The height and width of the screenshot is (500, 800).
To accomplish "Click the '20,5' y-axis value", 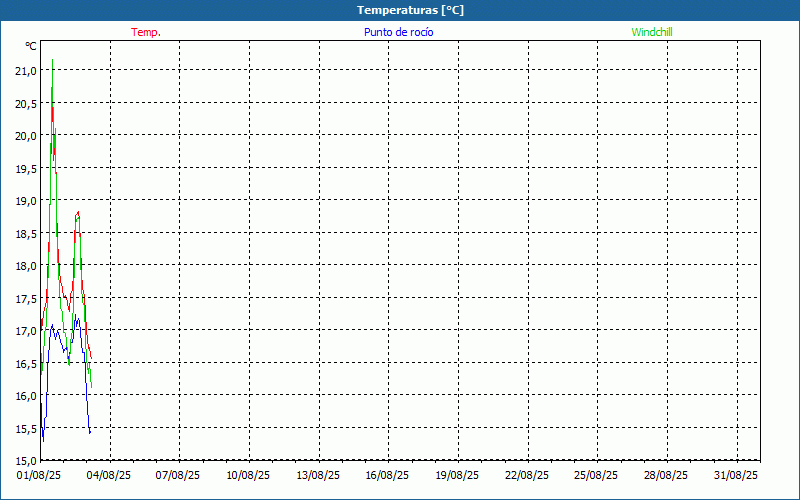I will (x=26, y=104).
